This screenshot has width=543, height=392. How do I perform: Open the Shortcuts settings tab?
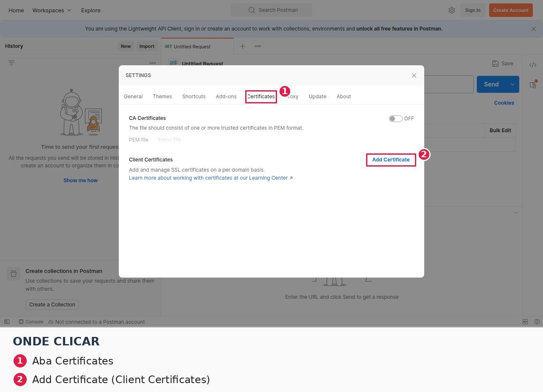[194, 97]
